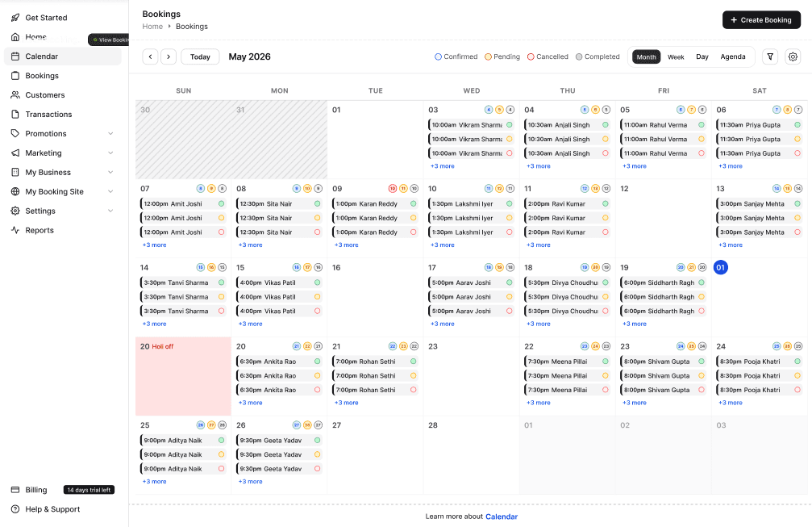This screenshot has height=527, width=812.
Task: Switch to Month view
Action: pyautogui.click(x=646, y=57)
